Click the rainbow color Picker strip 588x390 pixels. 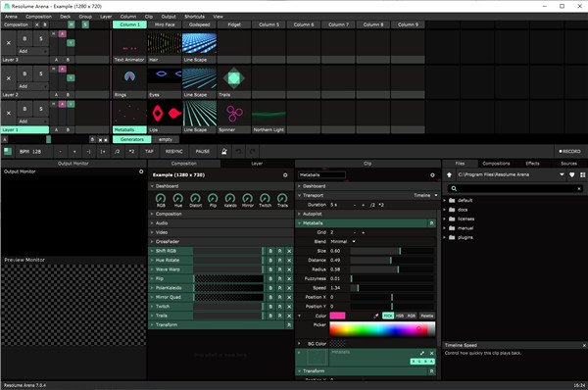tap(382, 329)
